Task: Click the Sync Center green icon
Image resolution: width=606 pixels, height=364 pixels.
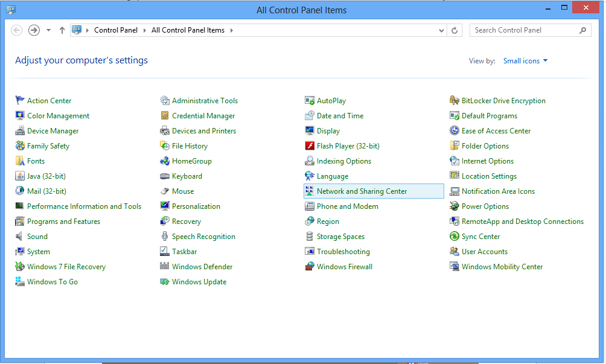Action: click(x=454, y=236)
